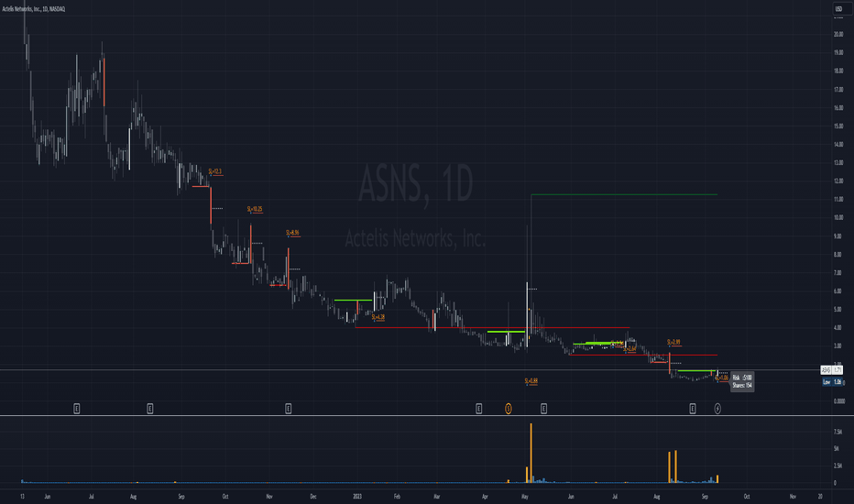Click the Actelis Networks symbol title
The image size is (854, 504).
click(33, 9)
